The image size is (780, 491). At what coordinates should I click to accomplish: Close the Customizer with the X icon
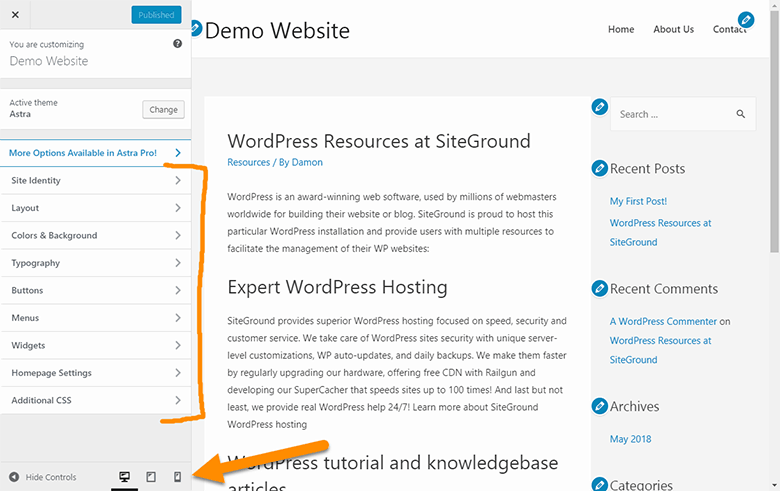click(x=15, y=14)
